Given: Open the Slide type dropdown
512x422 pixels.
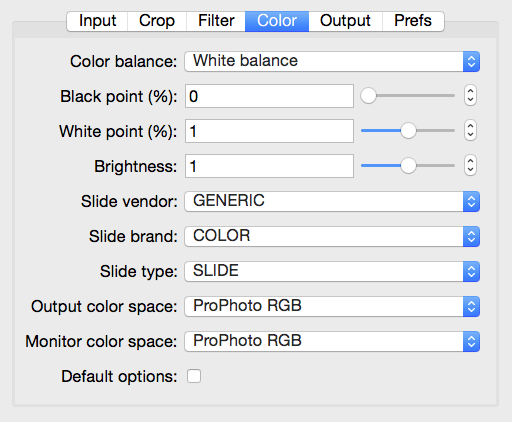Looking at the screenshot, I should click(332, 271).
